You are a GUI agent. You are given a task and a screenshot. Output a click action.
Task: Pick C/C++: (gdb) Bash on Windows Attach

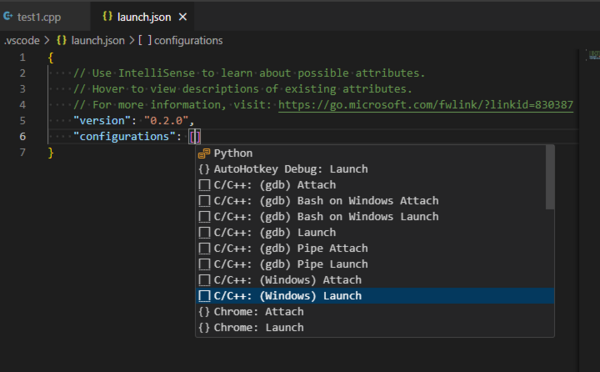[375, 201]
